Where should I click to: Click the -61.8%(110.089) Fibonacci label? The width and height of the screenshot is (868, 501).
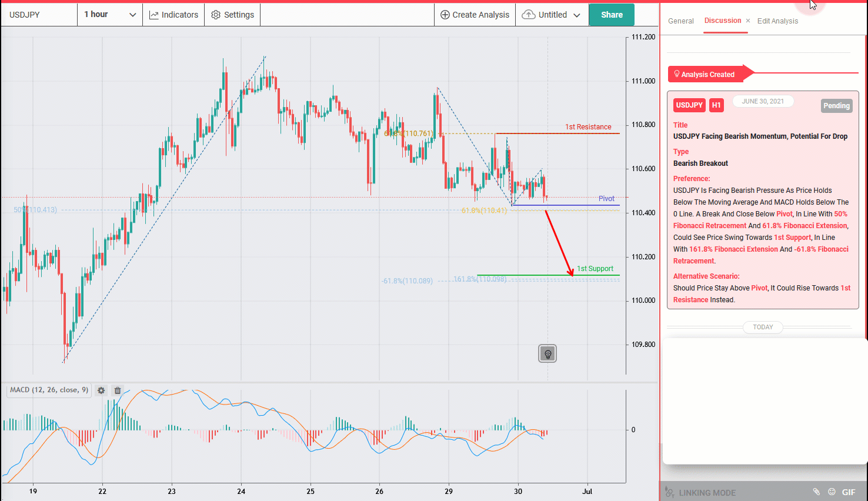(407, 281)
